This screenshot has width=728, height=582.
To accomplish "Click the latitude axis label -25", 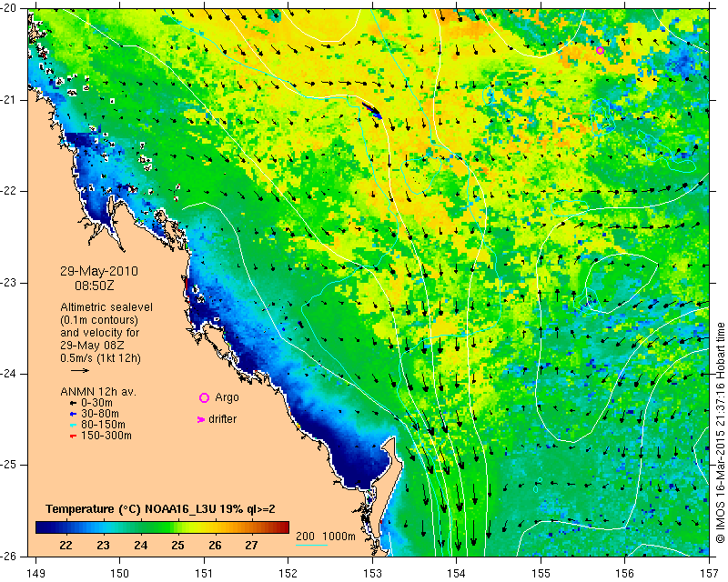I will (8, 465).
